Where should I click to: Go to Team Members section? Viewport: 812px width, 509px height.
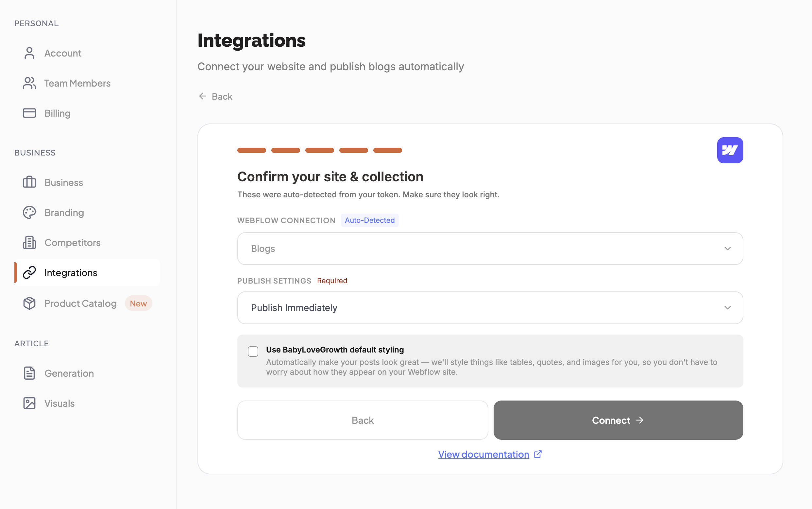[87, 83]
